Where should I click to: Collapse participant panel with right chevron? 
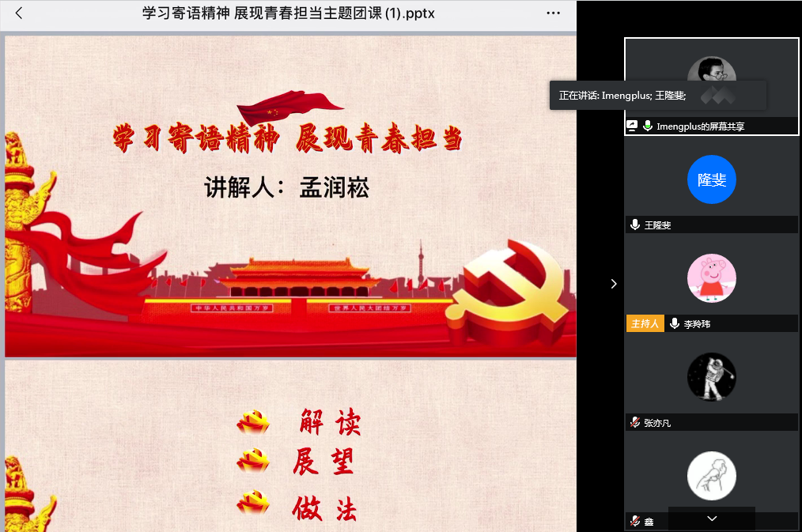(x=614, y=284)
